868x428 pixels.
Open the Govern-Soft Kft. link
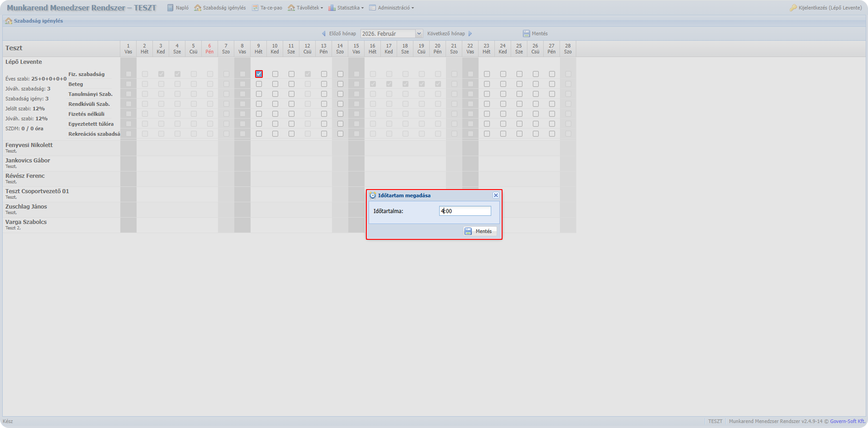click(847, 421)
